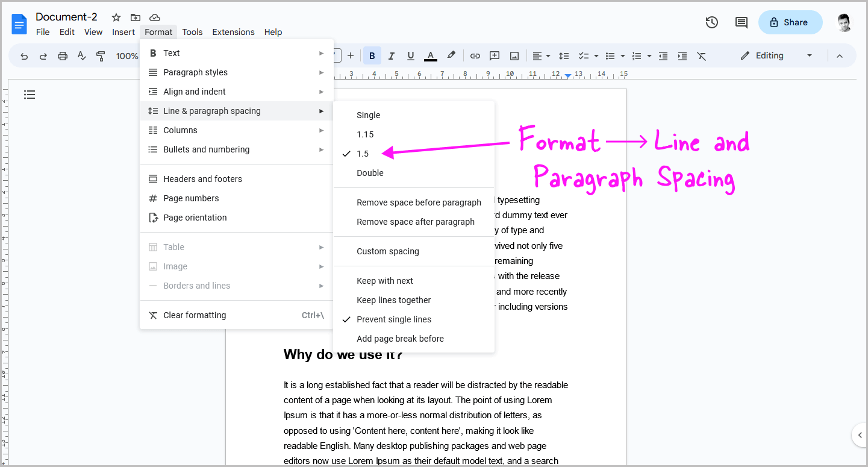868x467 pixels.
Task: Print the document
Action: click(63, 55)
